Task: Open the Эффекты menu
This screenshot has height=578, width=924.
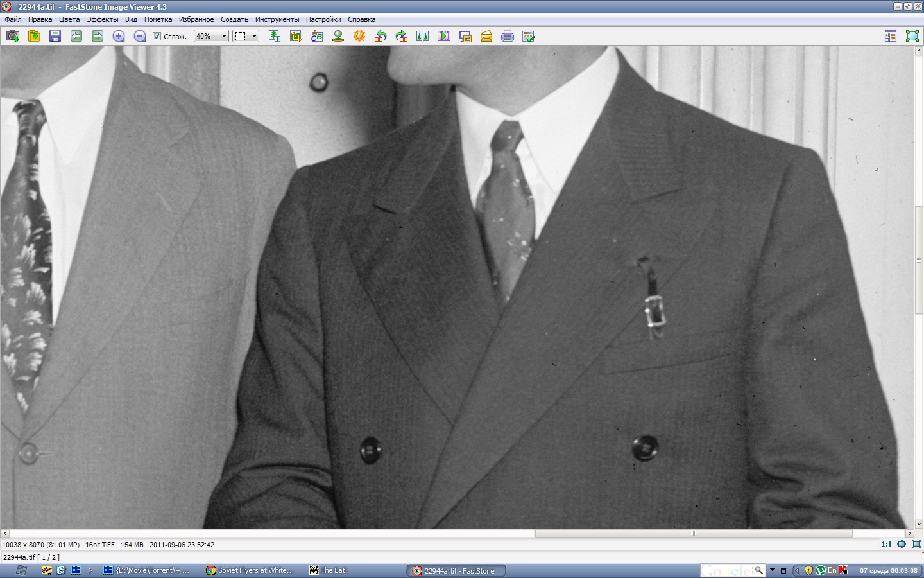Action: tap(103, 19)
